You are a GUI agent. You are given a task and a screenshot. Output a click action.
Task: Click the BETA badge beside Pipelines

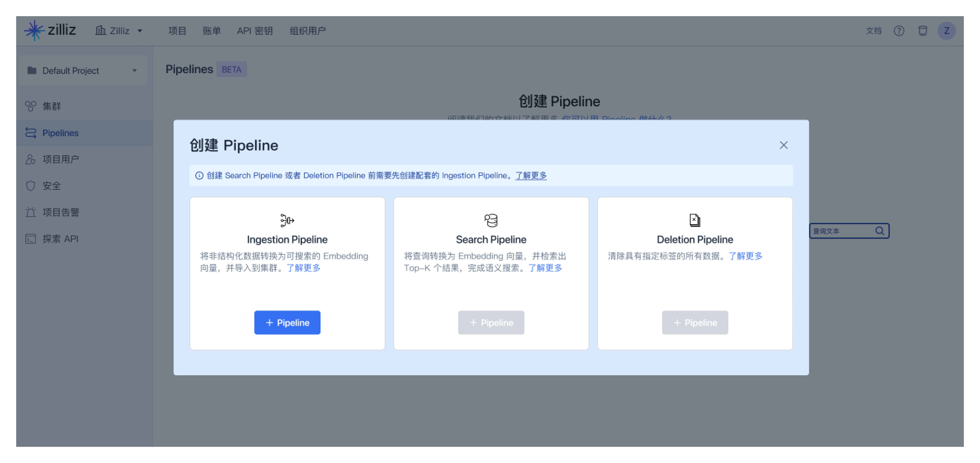point(231,69)
